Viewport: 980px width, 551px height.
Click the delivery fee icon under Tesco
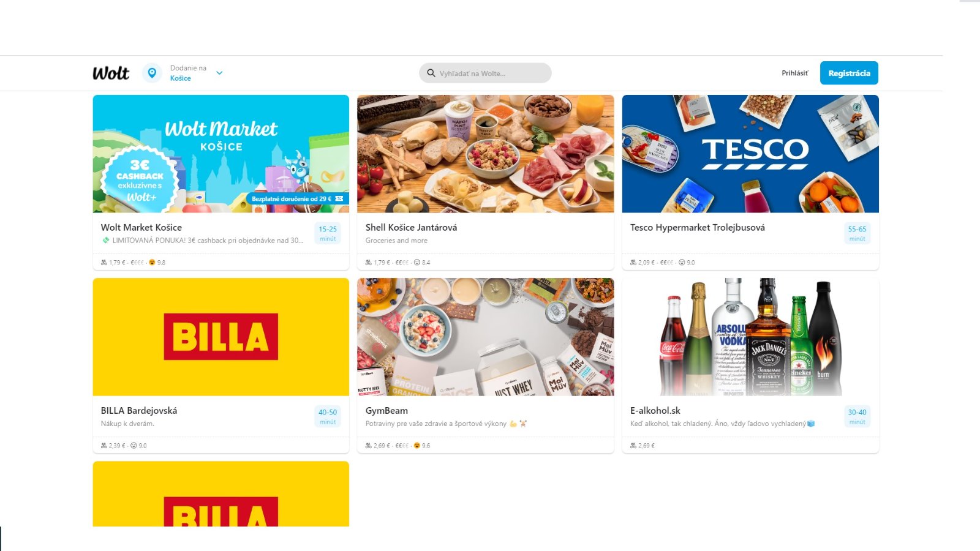633,262
